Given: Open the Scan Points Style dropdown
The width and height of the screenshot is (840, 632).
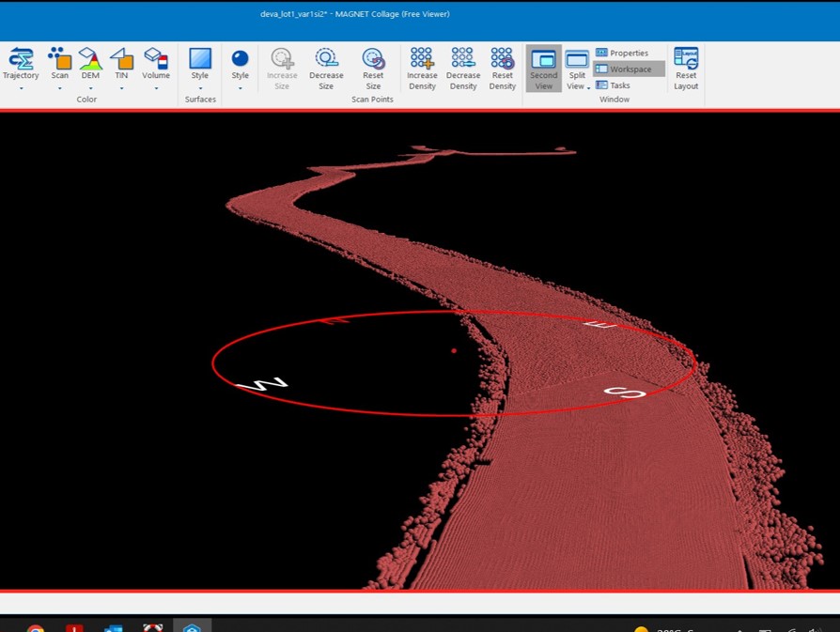Looking at the screenshot, I should pos(241,88).
